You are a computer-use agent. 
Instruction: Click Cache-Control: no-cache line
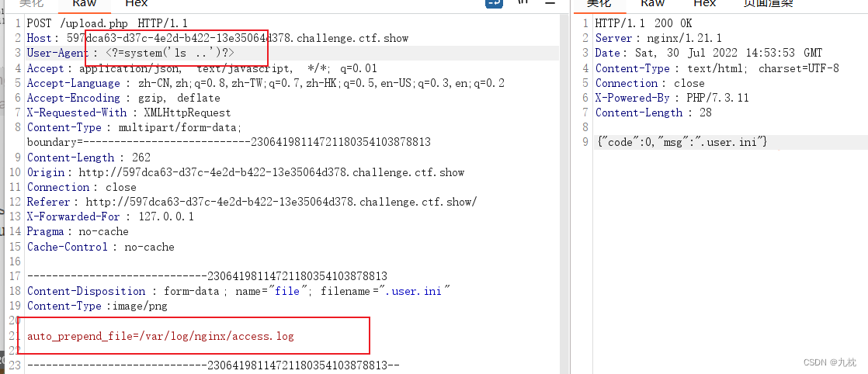(100, 248)
